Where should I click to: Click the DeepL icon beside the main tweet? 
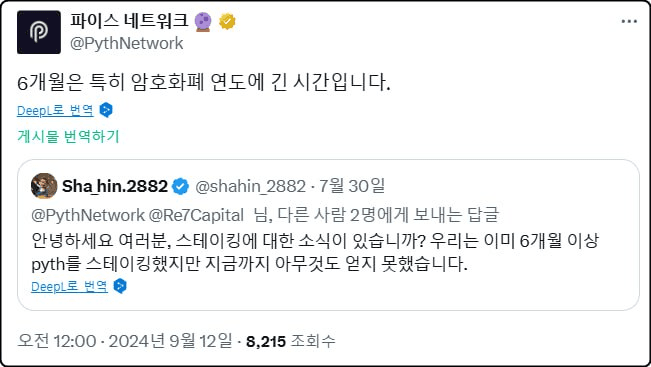[106, 110]
